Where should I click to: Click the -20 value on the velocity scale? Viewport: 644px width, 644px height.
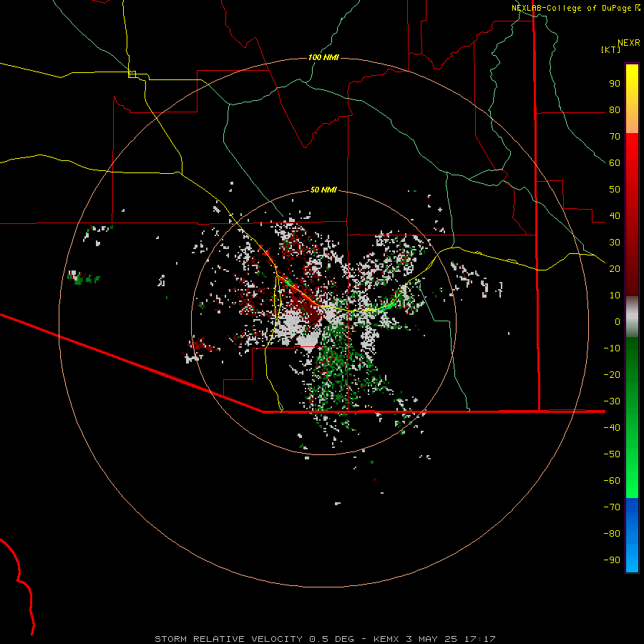pos(612,374)
